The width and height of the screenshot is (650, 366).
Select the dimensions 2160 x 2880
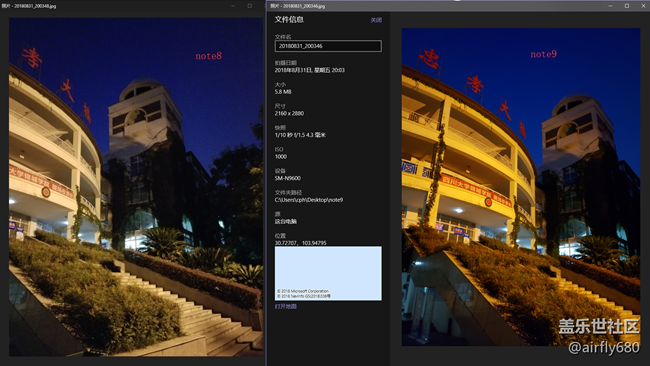click(289, 113)
